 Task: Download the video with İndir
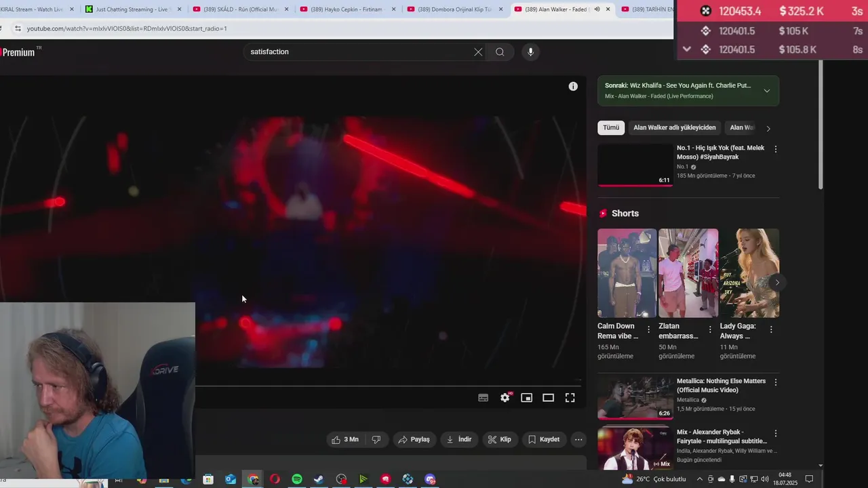click(x=459, y=439)
